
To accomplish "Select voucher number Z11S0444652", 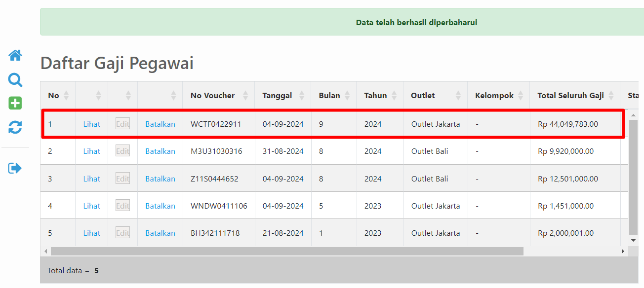I will 214,179.
